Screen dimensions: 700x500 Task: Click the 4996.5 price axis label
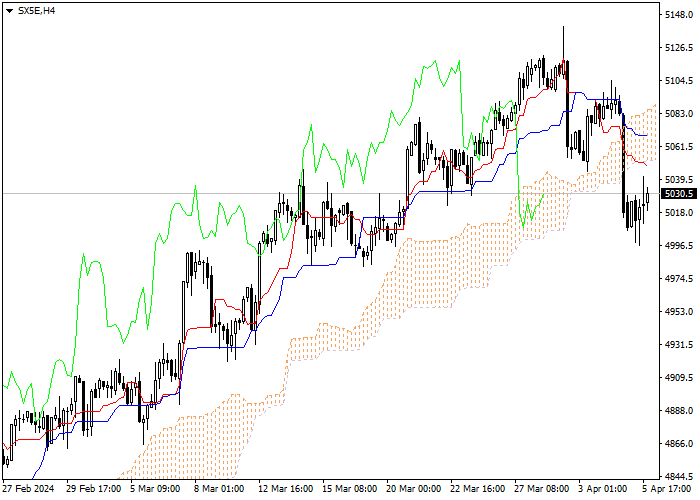click(x=679, y=246)
